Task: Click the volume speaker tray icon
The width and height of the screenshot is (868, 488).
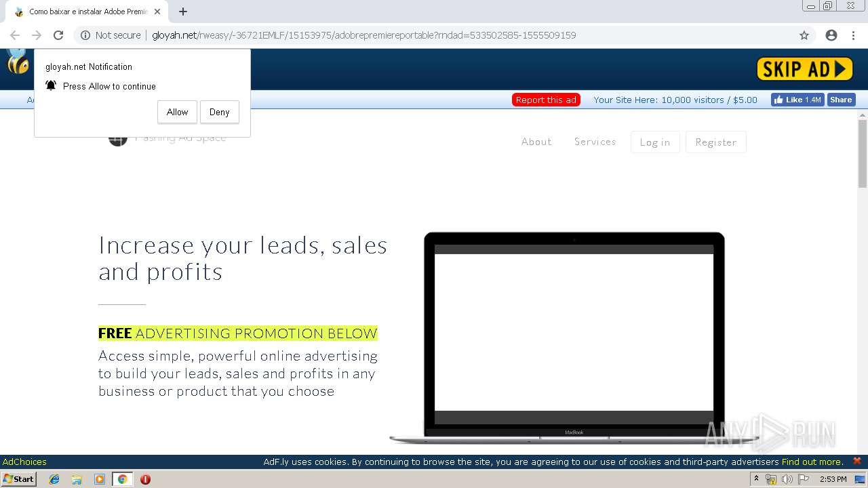Action: tap(787, 479)
